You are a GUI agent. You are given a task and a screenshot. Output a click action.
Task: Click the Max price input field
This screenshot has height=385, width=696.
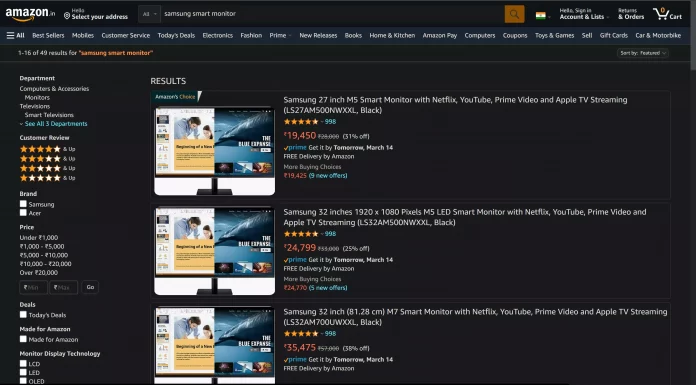(64, 287)
